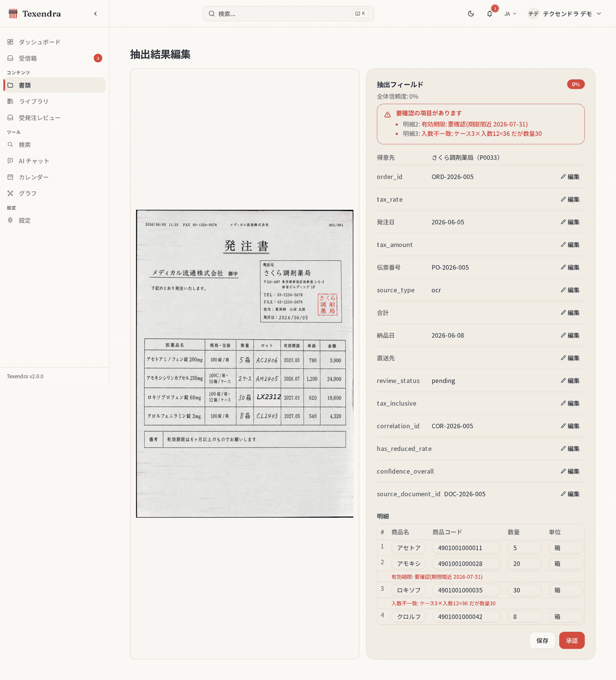Edit the correlation_id field

[x=570, y=426]
